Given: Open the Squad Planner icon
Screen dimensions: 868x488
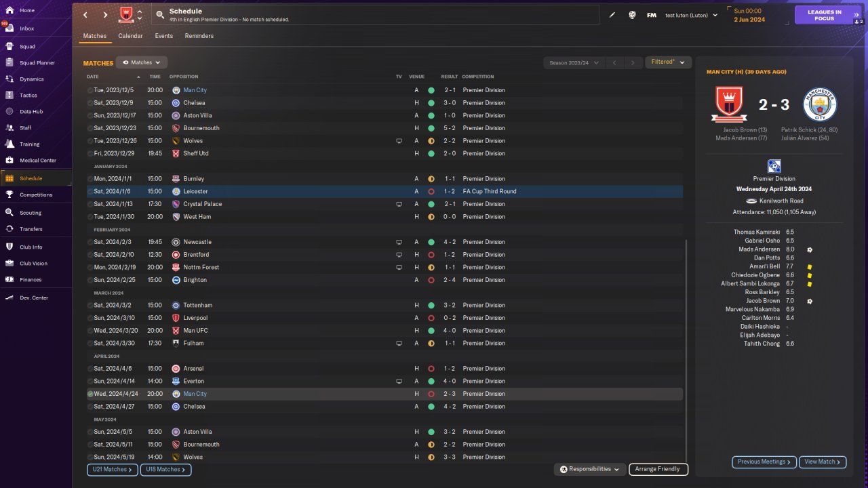Looking at the screenshot, I should pos(9,63).
